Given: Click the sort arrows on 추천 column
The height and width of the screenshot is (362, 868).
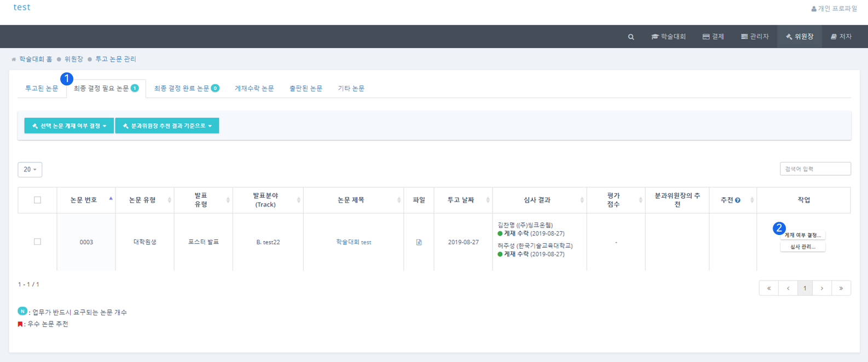Looking at the screenshot, I should 752,200.
